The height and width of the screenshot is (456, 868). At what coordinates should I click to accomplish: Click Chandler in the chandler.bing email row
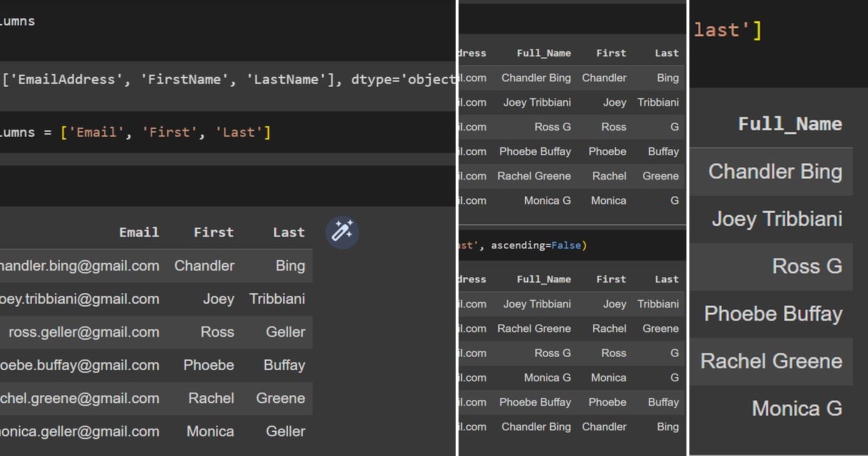(x=204, y=266)
